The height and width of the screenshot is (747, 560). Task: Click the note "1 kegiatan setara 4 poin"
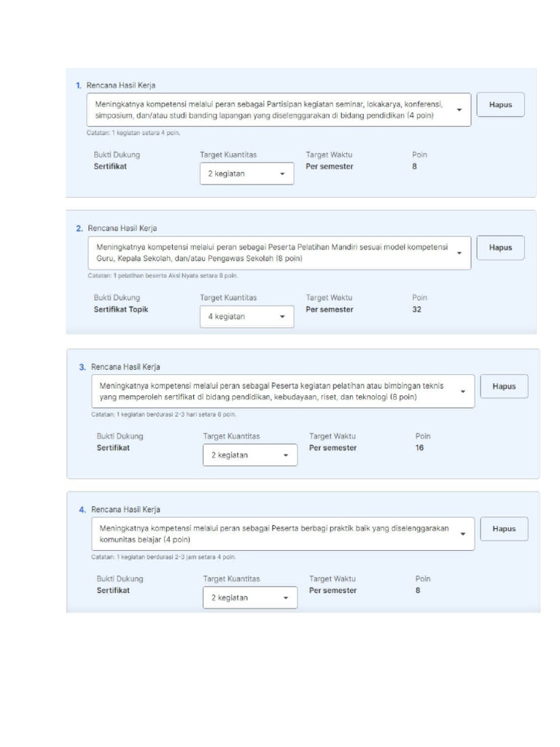pyautogui.click(x=128, y=133)
